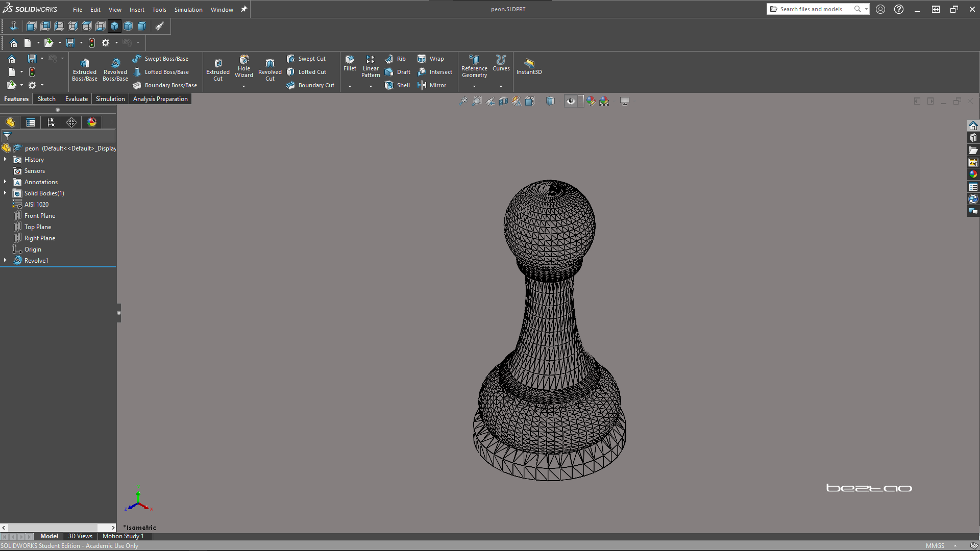
Task: Select the Revolved Boss/Base tool
Action: [x=115, y=69]
